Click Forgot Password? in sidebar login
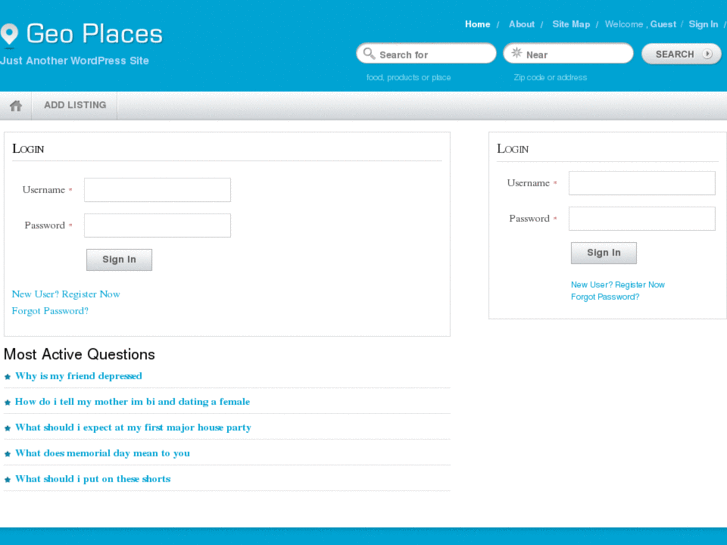This screenshot has height=545, width=727. (605, 297)
